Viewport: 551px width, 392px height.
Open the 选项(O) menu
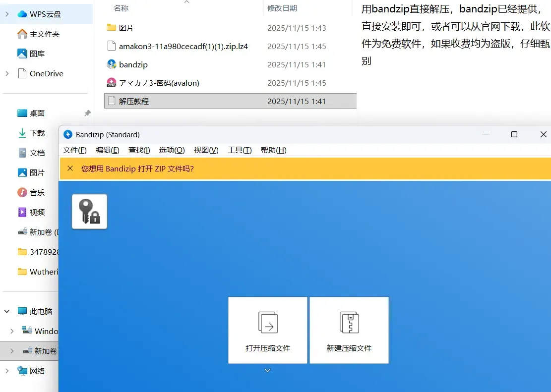pyautogui.click(x=172, y=150)
